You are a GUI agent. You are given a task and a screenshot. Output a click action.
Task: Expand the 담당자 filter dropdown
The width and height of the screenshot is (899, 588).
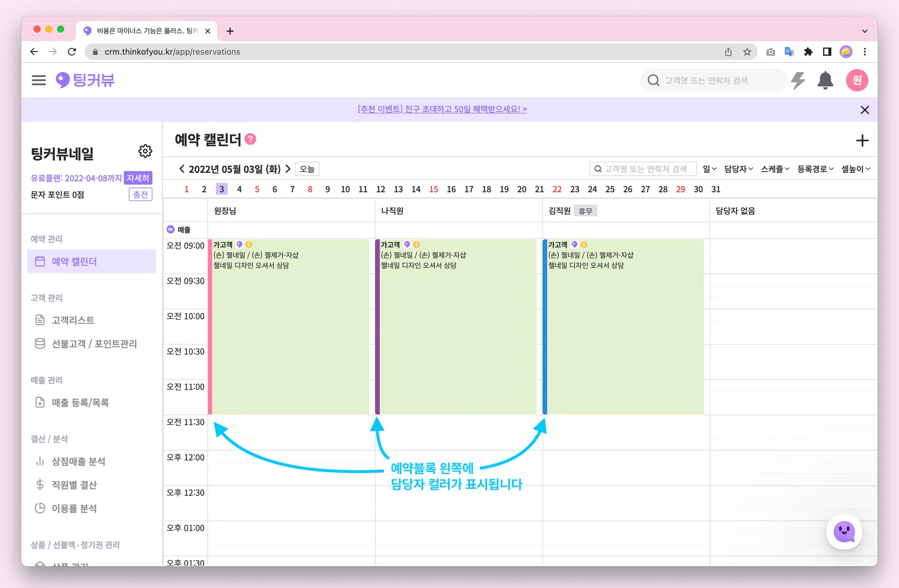click(738, 169)
